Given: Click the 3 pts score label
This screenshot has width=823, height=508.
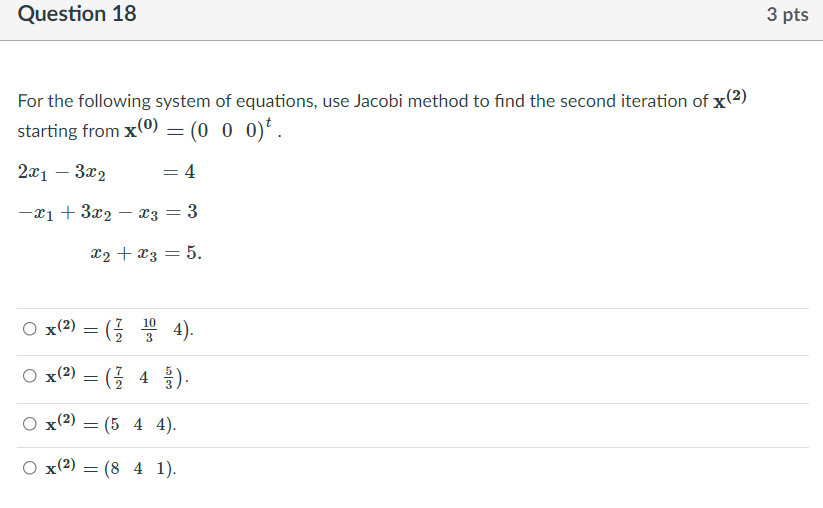Looking at the screenshot, I should tap(787, 14).
